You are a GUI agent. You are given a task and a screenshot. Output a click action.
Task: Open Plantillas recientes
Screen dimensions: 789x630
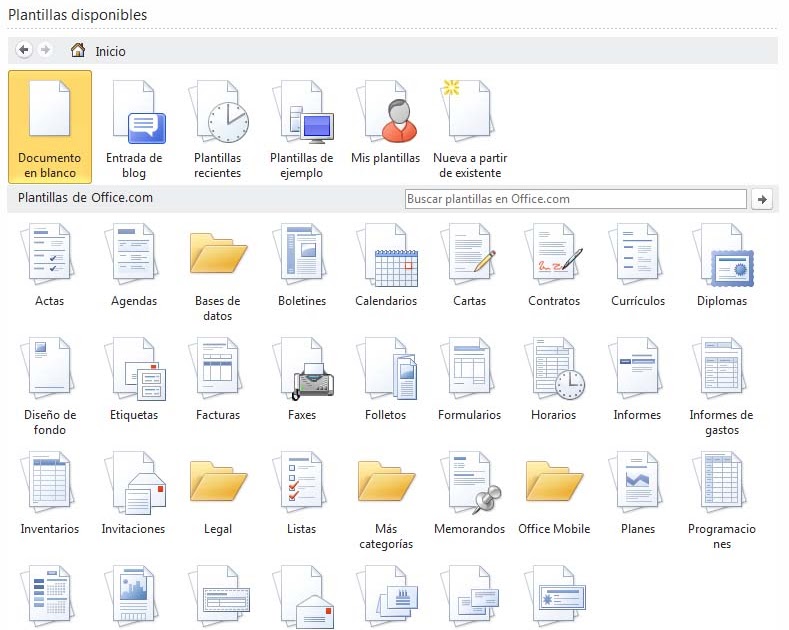tap(218, 127)
